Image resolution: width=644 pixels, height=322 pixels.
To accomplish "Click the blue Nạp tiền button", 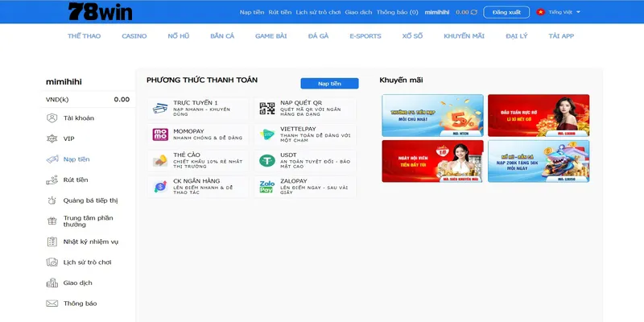I will click(329, 84).
